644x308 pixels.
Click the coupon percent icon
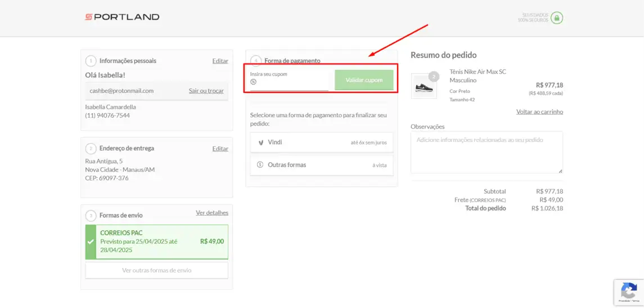click(x=253, y=82)
